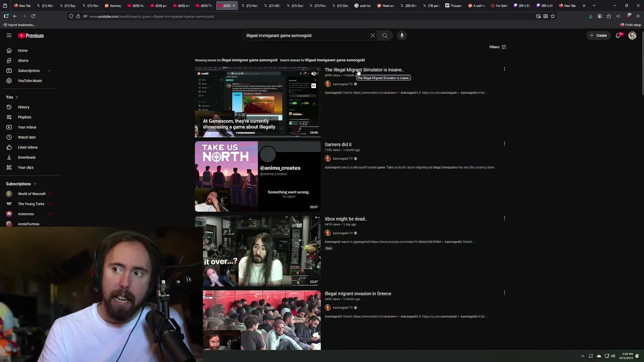This screenshot has height=362, width=644.
Task: Open the Firefox sidebar toggle icon
Action: [x=6, y=16]
